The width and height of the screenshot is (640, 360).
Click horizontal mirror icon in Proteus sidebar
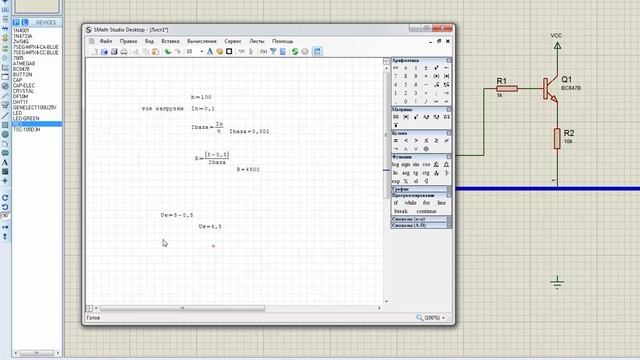tap(5, 227)
